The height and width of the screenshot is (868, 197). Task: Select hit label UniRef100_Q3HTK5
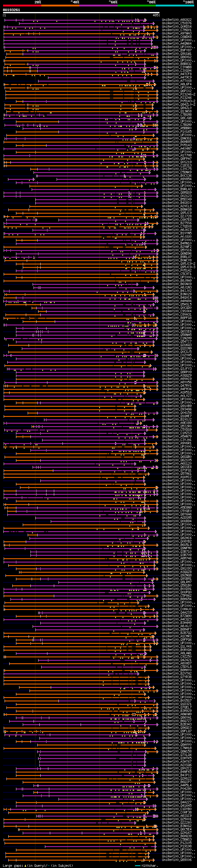(177, 758)
